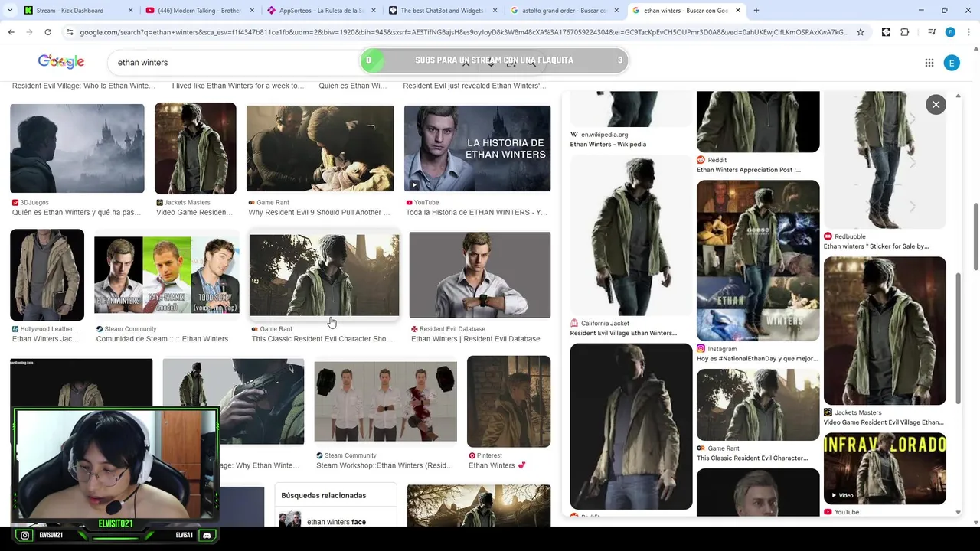The image size is (980, 551).
Task: Switch to the AppSorteos tab
Action: pos(322,11)
